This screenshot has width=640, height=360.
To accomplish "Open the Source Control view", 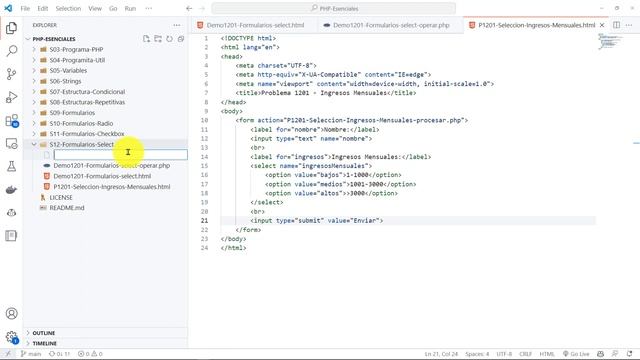I will (x=11, y=74).
